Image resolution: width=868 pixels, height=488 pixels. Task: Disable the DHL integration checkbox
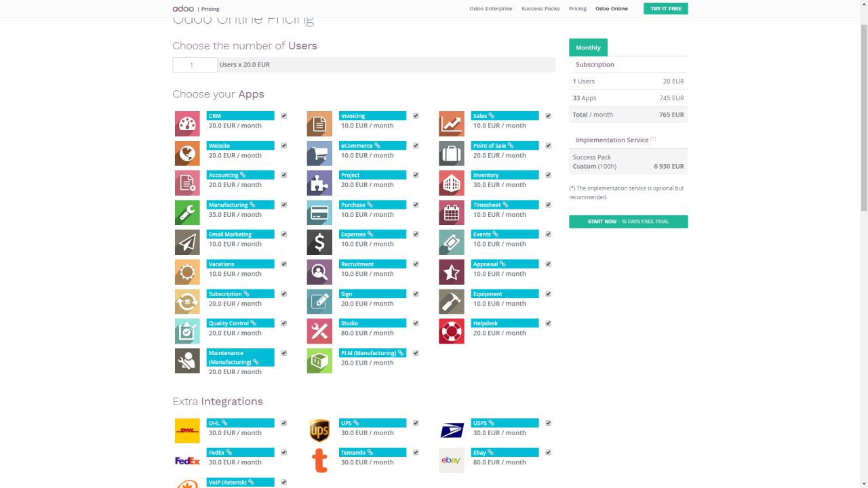[x=284, y=423]
